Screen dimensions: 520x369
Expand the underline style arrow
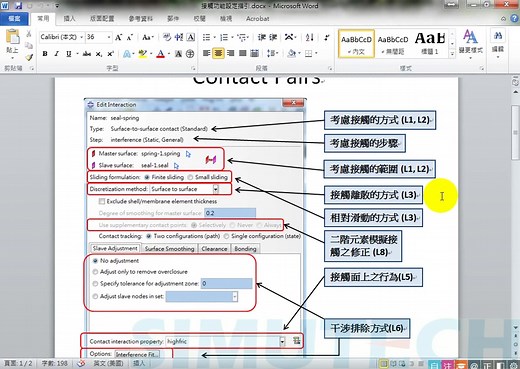pos(77,54)
